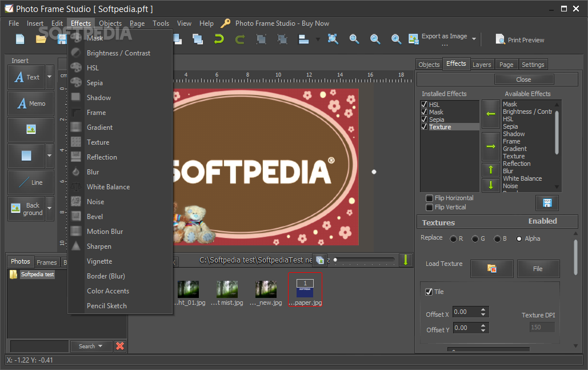Choose Vignette from Effects menu

point(99,261)
